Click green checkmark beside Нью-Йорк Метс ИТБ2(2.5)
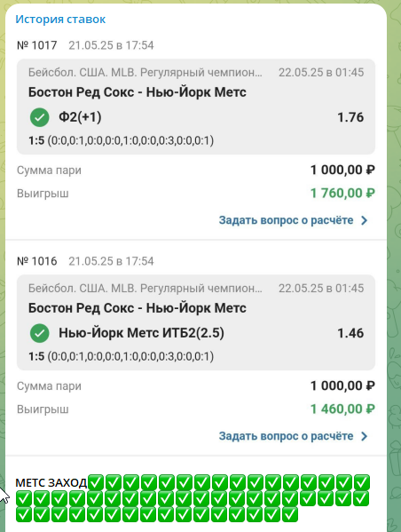This screenshot has width=401, height=532. [x=40, y=333]
